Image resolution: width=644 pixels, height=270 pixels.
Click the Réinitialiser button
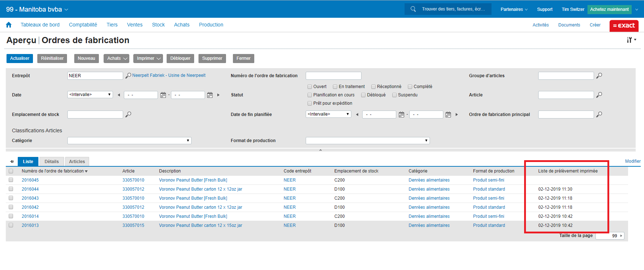(x=52, y=58)
